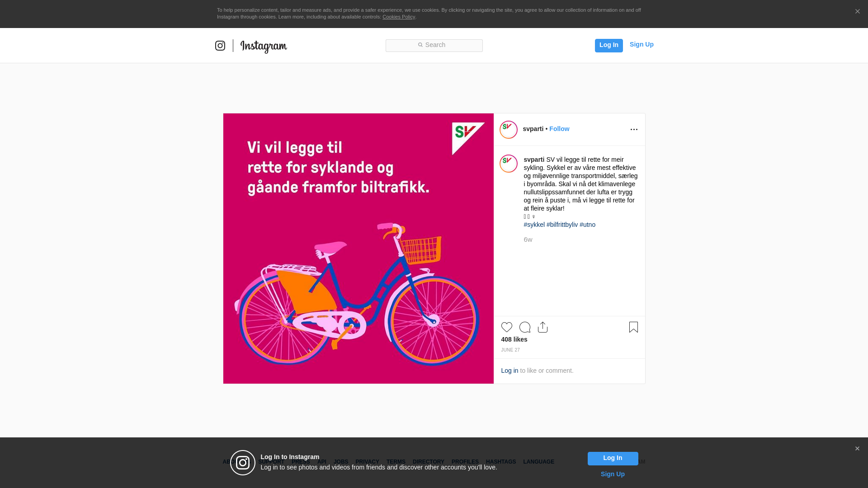Open the #sykkel hashtag link
This screenshot has height=488, width=868.
(534, 225)
